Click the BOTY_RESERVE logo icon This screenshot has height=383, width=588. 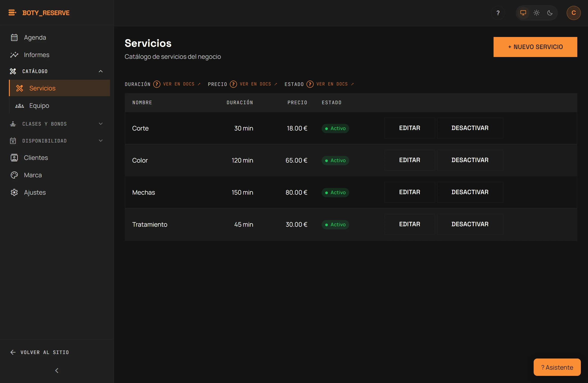tap(12, 12)
